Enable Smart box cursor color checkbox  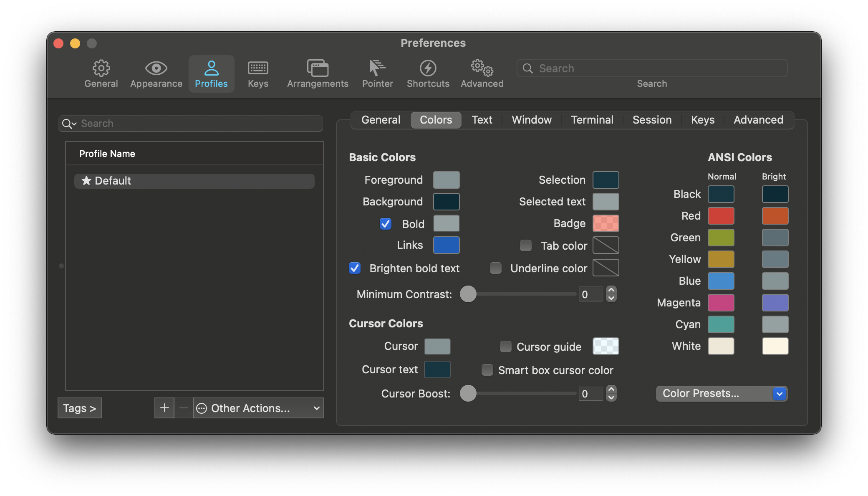[x=487, y=370]
